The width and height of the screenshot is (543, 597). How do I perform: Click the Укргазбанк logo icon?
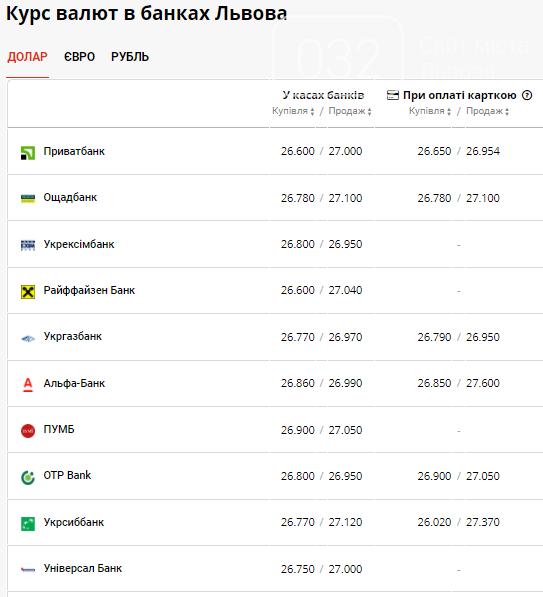28,338
